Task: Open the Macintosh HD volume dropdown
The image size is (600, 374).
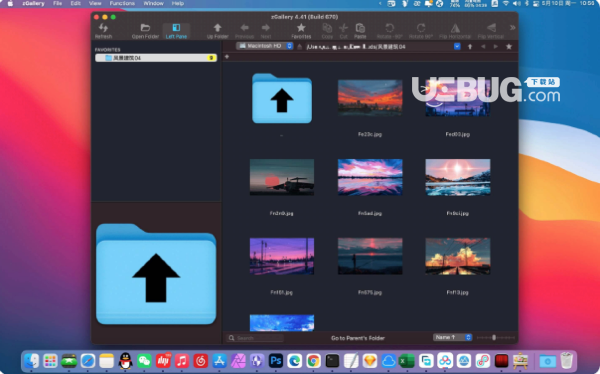Action: click(x=264, y=46)
